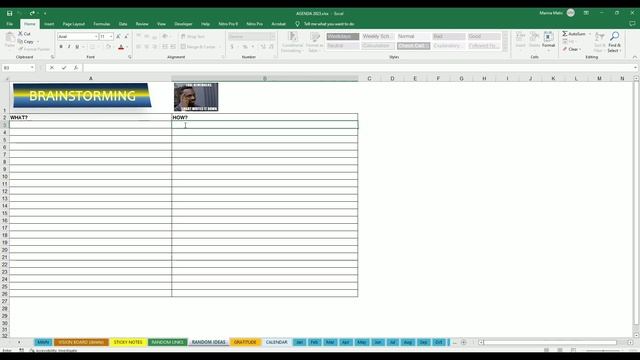640x360 pixels.
Task: Click the fill color bucket icon
Action: (x=108, y=47)
